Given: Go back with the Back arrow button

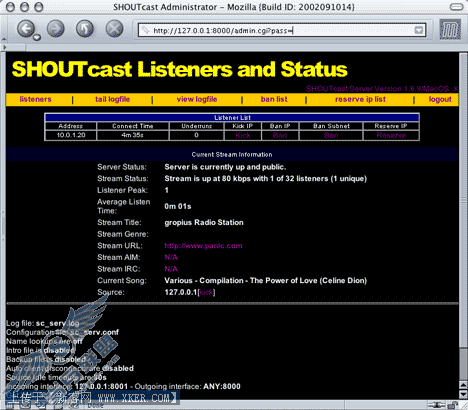Looking at the screenshot, I should click(x=26, y=28).
